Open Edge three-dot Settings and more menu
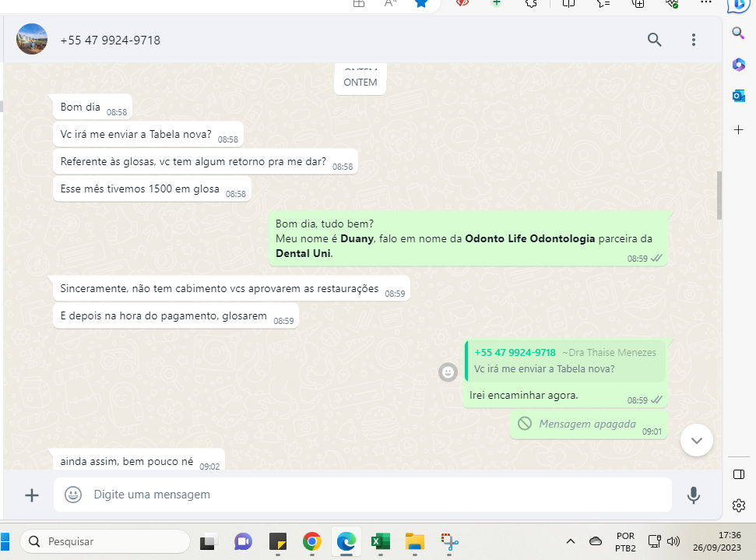 coord(706,3)
